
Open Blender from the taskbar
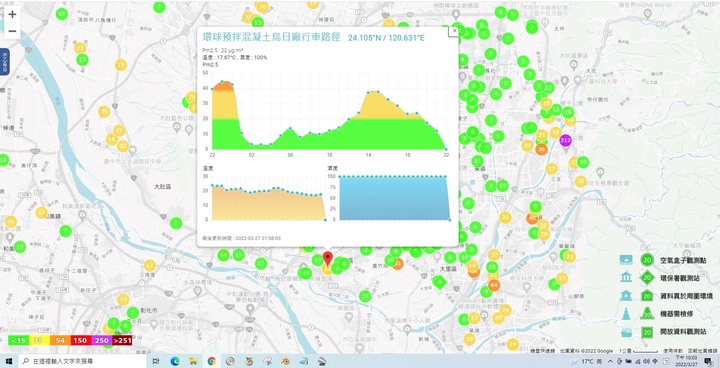[286, 361]
